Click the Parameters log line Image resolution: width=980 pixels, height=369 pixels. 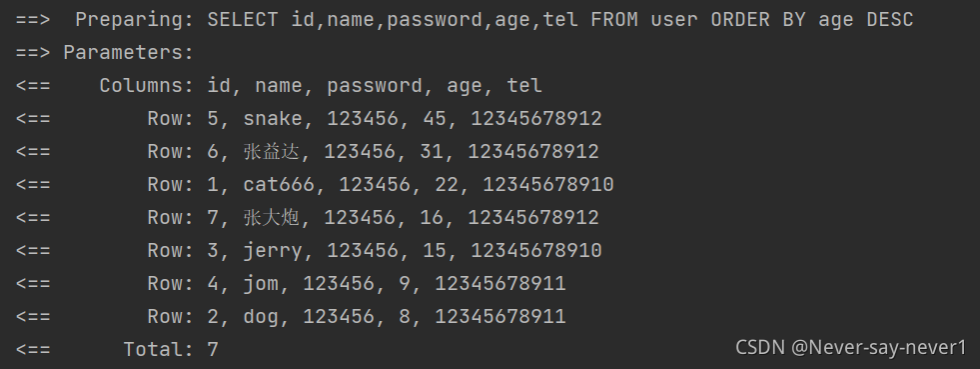[105, 53]
